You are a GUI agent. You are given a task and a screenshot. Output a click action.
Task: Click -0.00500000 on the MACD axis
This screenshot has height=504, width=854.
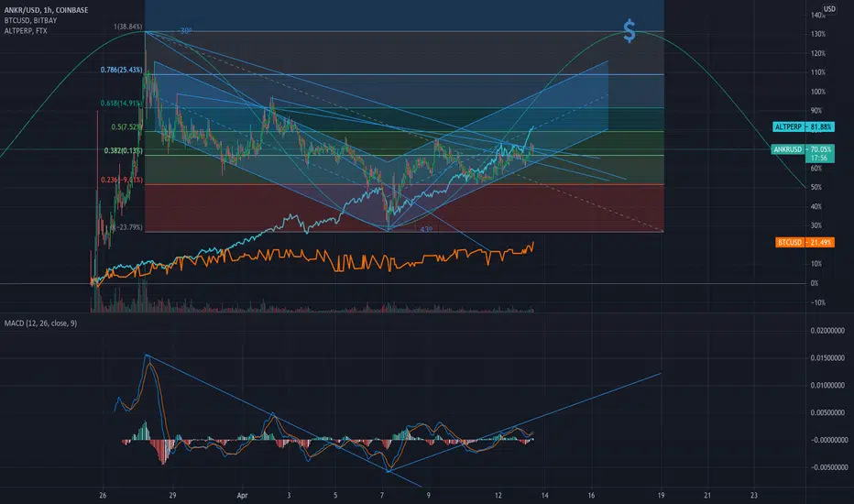tap(829, 467)
